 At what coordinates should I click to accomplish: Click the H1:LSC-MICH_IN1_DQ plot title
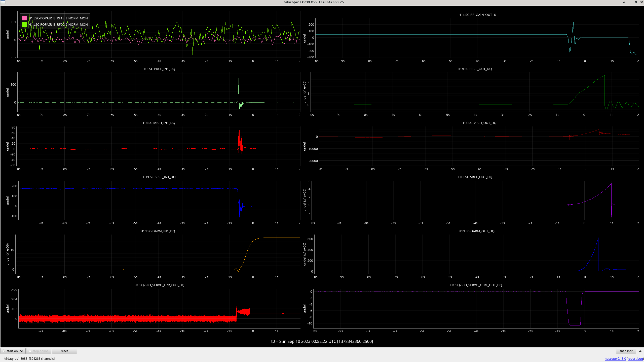158,123
